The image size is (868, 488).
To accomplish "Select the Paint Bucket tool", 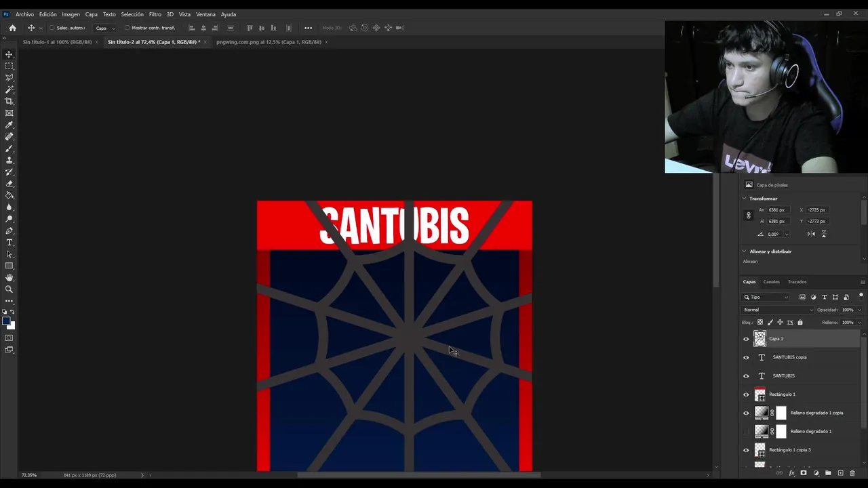I will pyautogui.click(x=9, y=195).
